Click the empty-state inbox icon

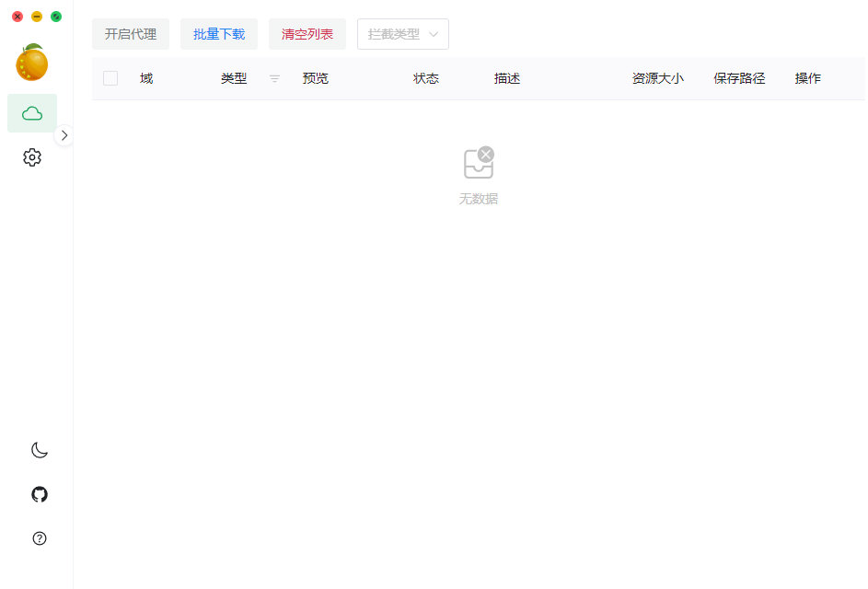[479, 162]
